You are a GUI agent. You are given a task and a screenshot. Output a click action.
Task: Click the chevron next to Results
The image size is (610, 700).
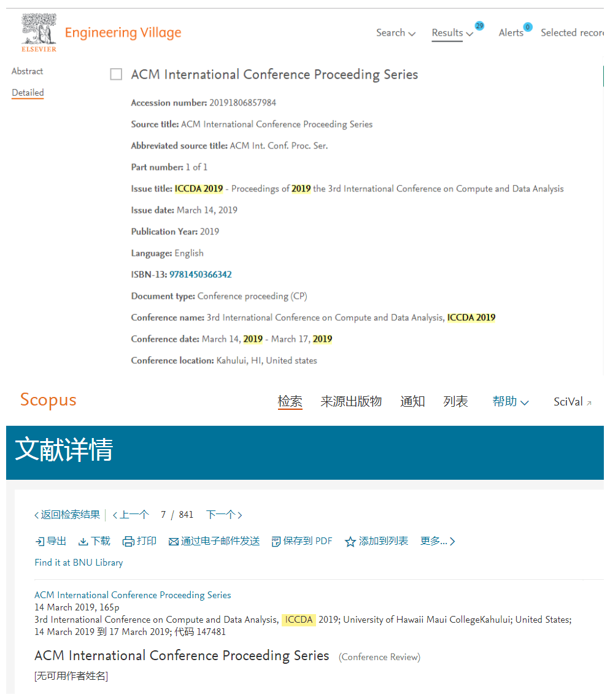469,34
